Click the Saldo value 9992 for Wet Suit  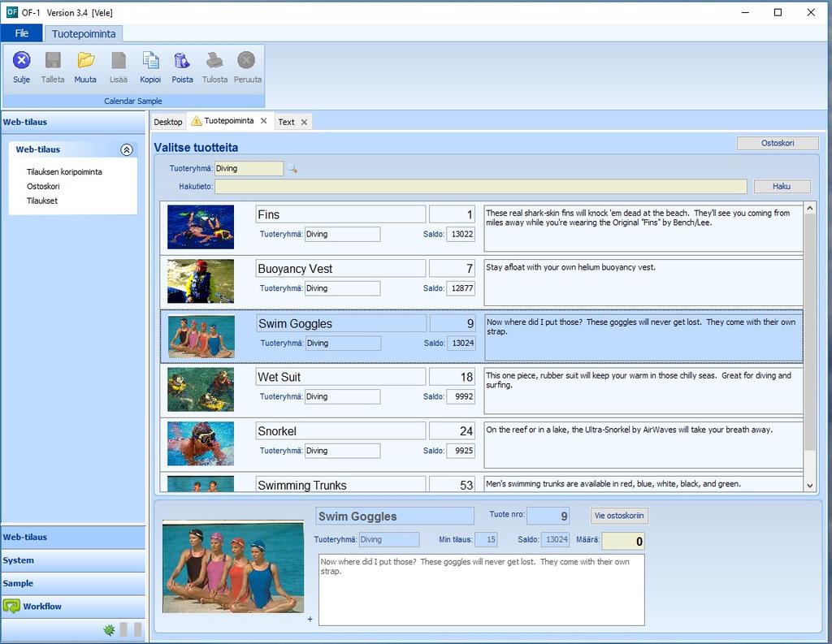[x=461, y=396]
